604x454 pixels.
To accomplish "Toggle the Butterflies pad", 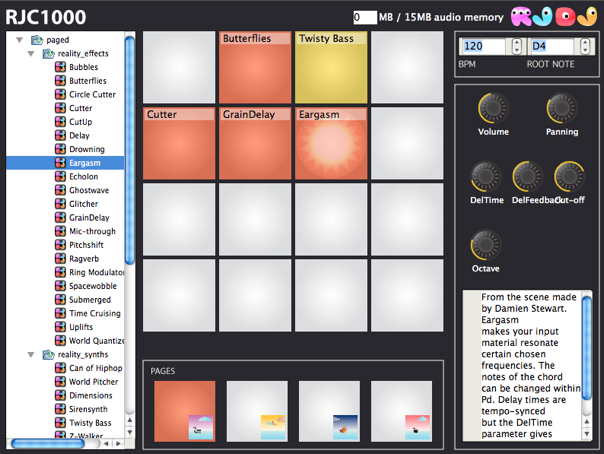I will point(255,67).
